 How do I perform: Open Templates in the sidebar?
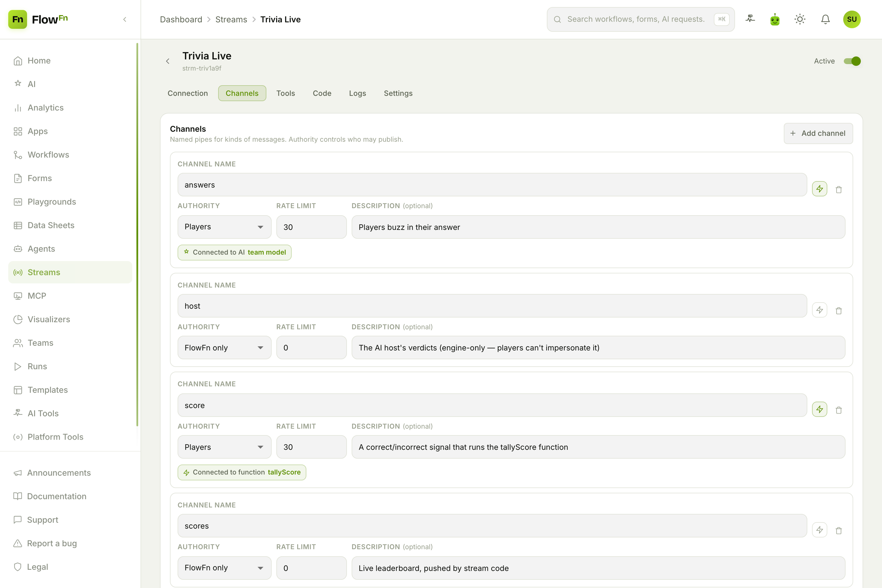(70, 390)
